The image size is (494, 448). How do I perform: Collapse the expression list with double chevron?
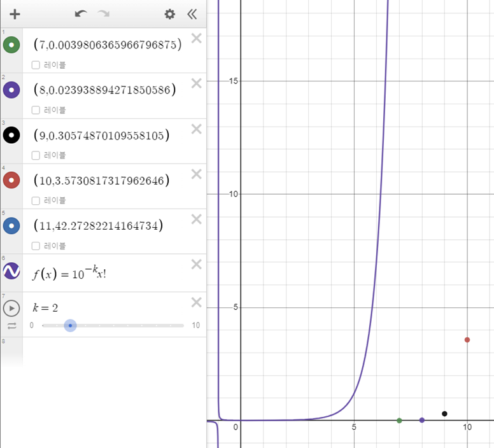[192, 14]
